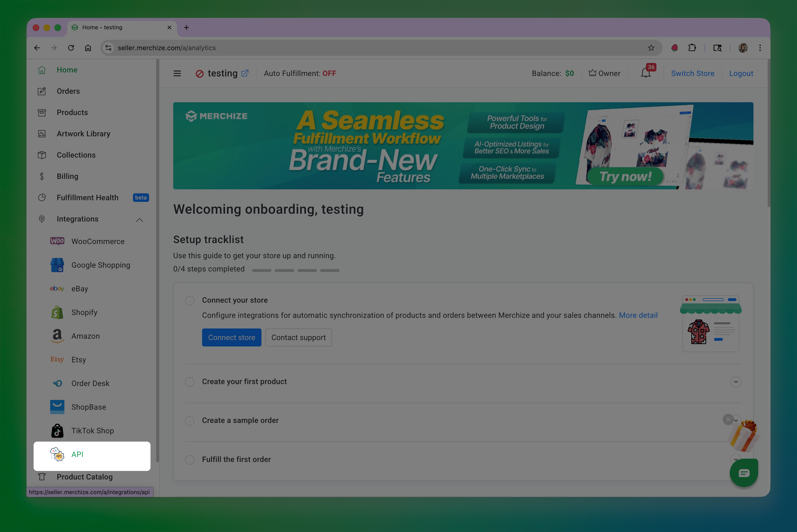The width and height of the screenshot is (797, 532).
Task: Click the Switch Store link
Action: point(692,73)
